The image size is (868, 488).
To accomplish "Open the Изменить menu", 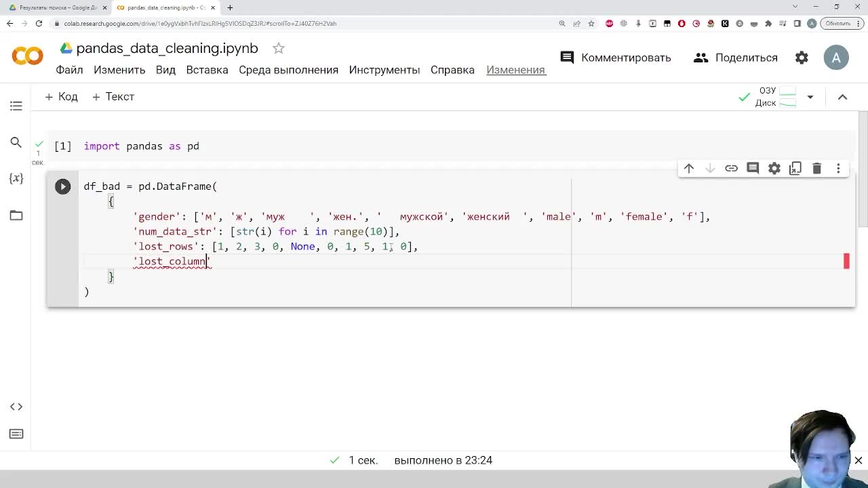I will pos(119,70).
